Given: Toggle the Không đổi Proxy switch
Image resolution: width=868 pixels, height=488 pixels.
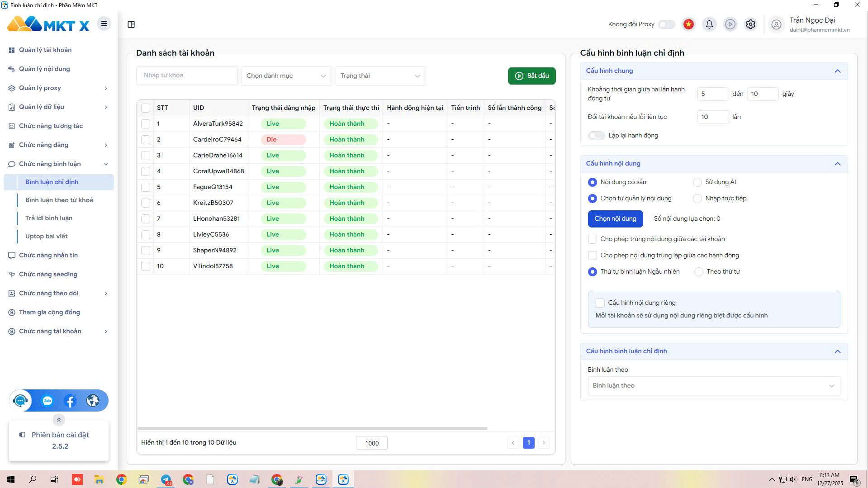Looking at the screenshot, I should point(666,24).
